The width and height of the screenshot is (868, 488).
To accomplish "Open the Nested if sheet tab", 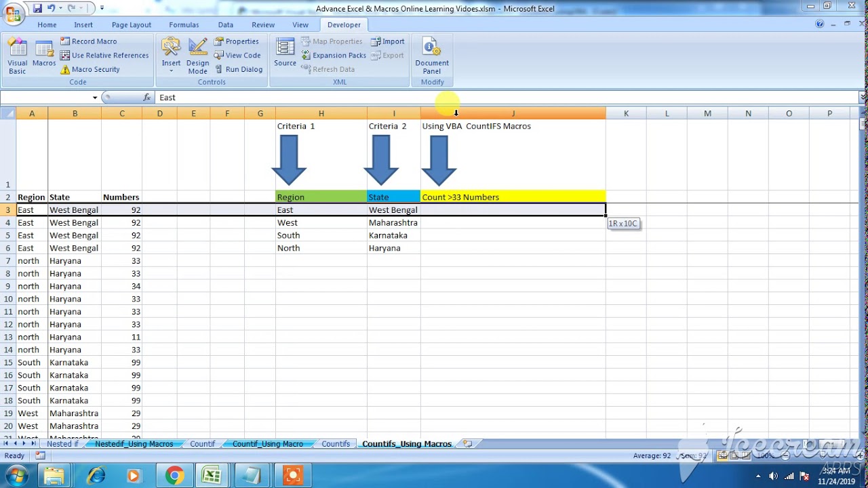I will tap(62, 444).
